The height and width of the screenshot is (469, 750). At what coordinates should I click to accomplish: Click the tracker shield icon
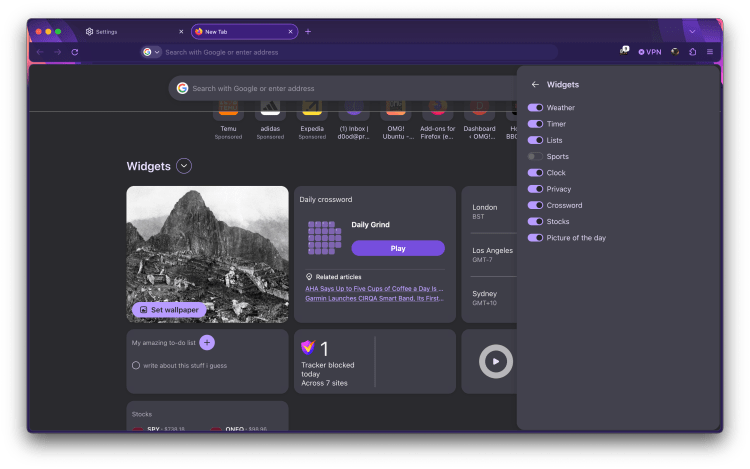click(309, 347)
